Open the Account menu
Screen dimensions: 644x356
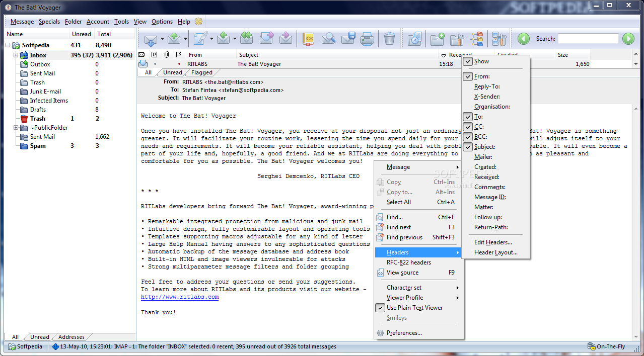(98, 22)
